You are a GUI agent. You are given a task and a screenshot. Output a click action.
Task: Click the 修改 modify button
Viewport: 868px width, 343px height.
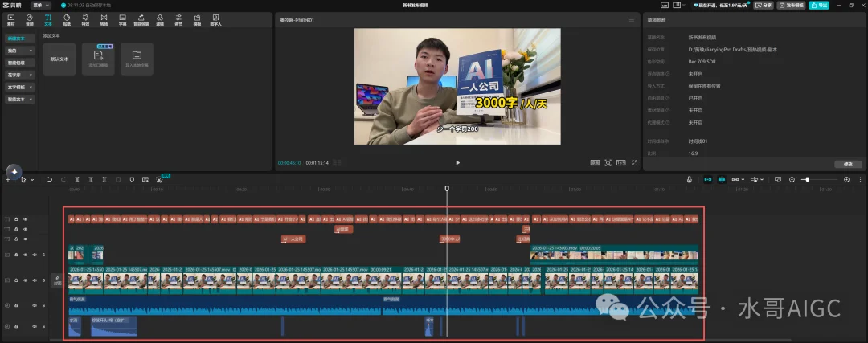[x=848, y=165]
